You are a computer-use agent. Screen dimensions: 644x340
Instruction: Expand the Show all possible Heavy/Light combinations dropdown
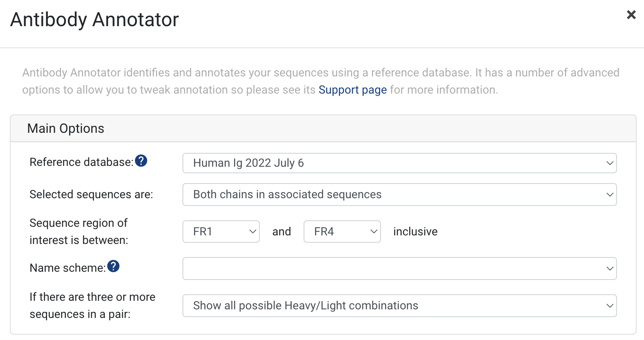400,306
